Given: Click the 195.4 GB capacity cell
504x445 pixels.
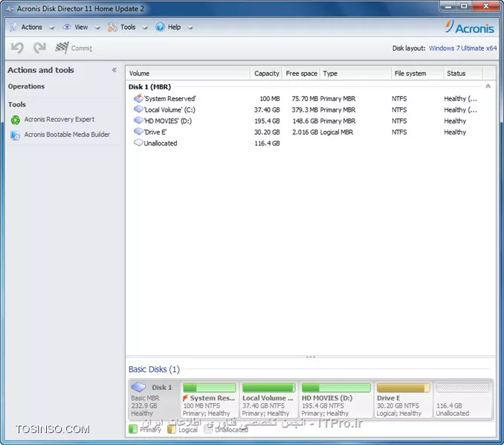Looking at the screenshot, I should click(x=267, y=121).
